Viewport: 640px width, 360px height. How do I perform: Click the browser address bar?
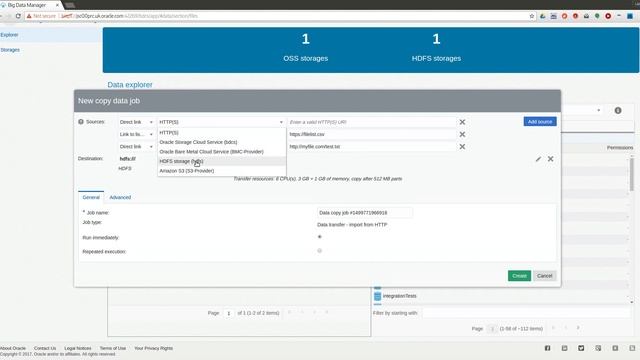[x=278, y=16]
